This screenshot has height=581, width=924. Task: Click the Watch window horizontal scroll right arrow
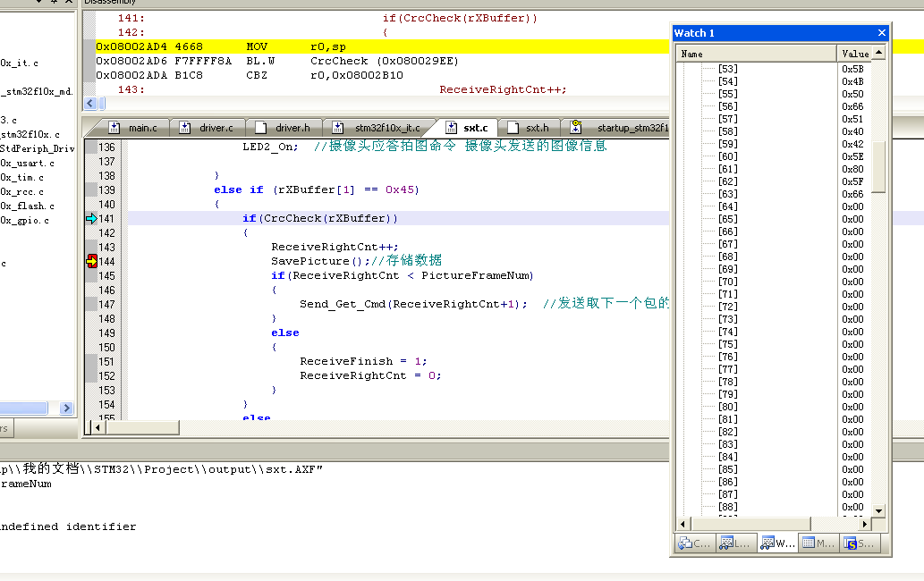pos(864,523)
